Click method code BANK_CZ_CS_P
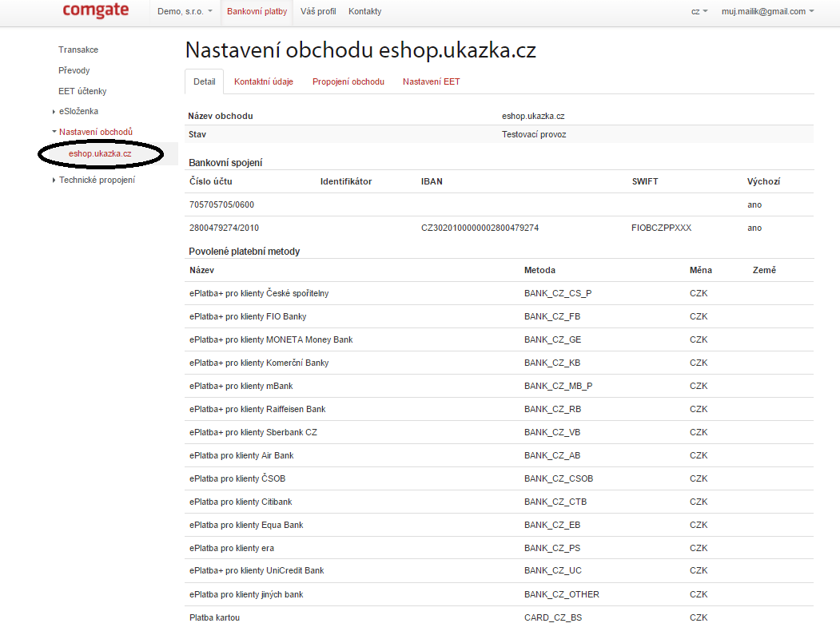The width and height of the screenshot is (840, 635). click(558, 294)
